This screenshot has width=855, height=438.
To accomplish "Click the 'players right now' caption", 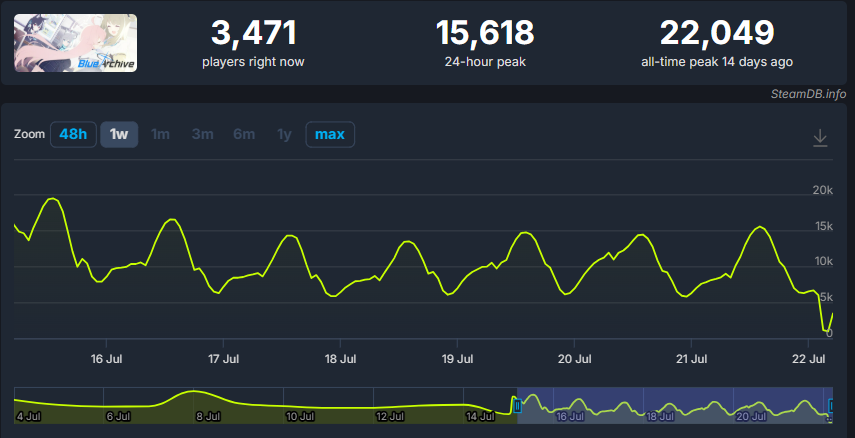I will [x=254, y=62].
